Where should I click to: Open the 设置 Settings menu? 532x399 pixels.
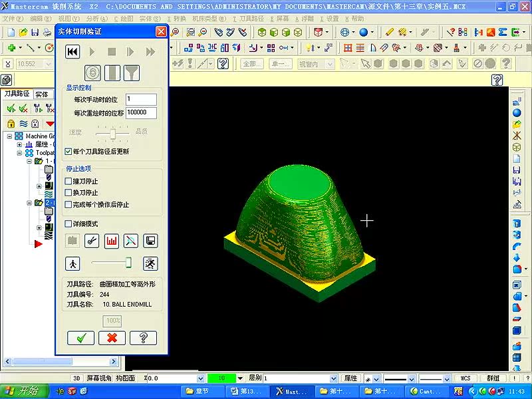329,19
